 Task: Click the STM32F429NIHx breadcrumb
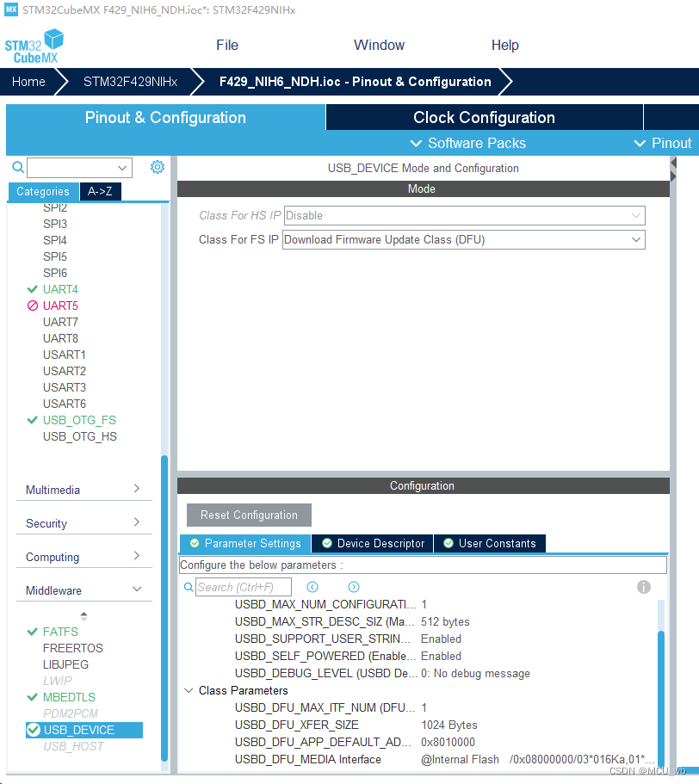click(131, 82)
